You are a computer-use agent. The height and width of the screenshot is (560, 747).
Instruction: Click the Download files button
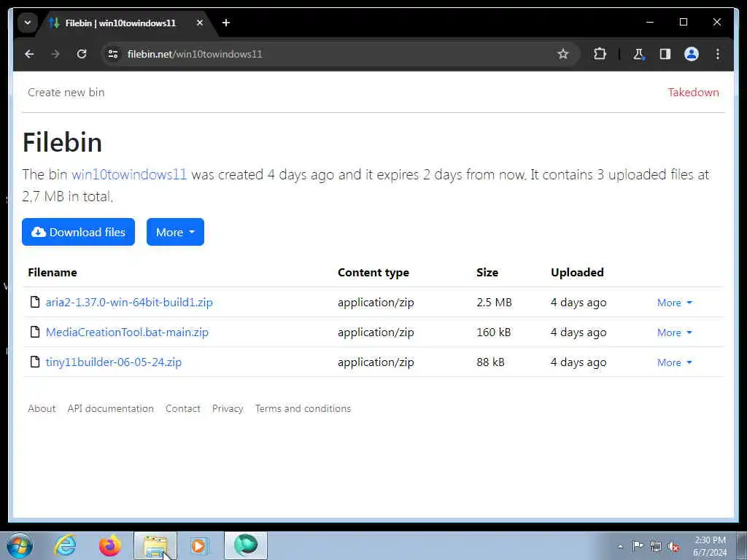78,232
